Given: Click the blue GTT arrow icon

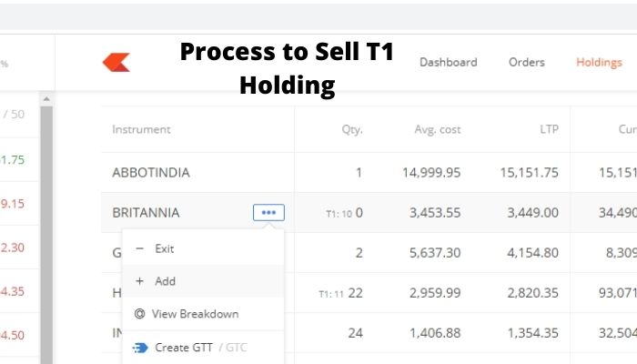Looking at the screenshot, I should (x=140, y=348).
